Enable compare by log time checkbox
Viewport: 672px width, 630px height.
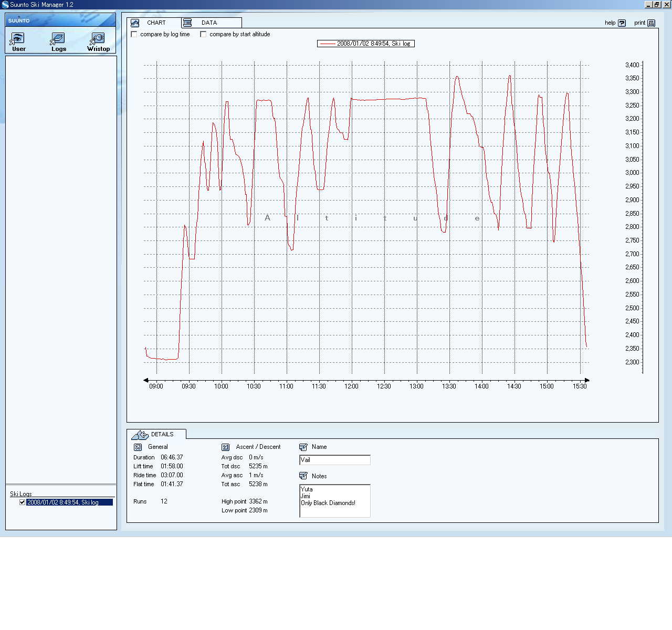[x=134, y=34]
